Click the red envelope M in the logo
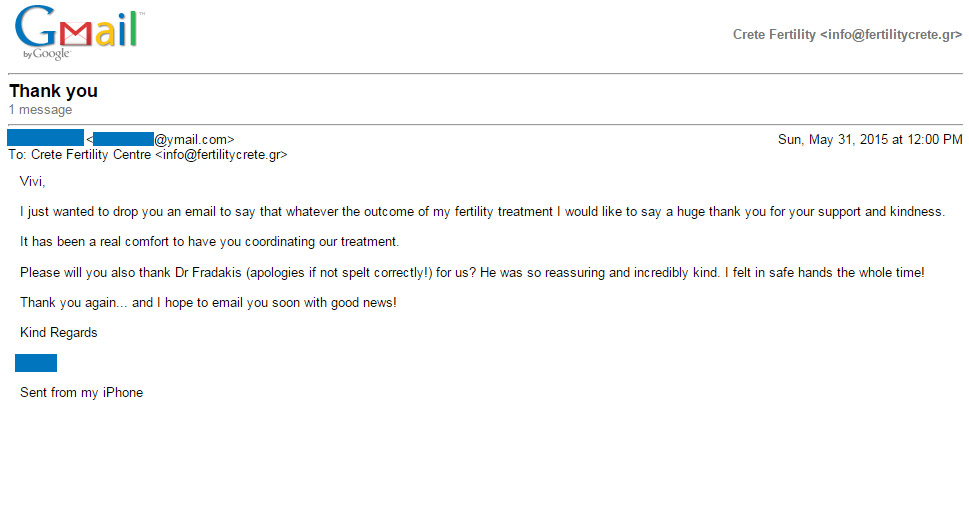969x515 pixels. point(76,35)
